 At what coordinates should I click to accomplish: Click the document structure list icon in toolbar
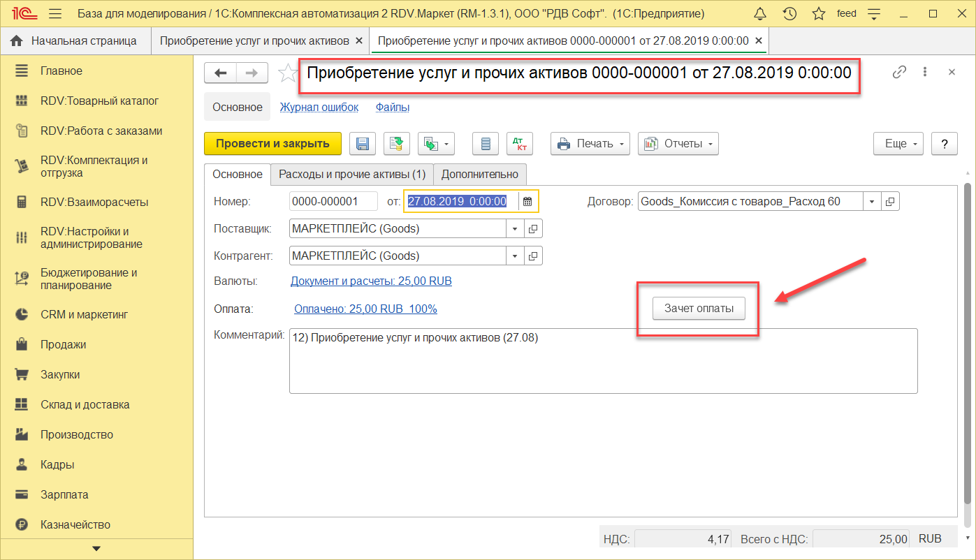(486, 144)
